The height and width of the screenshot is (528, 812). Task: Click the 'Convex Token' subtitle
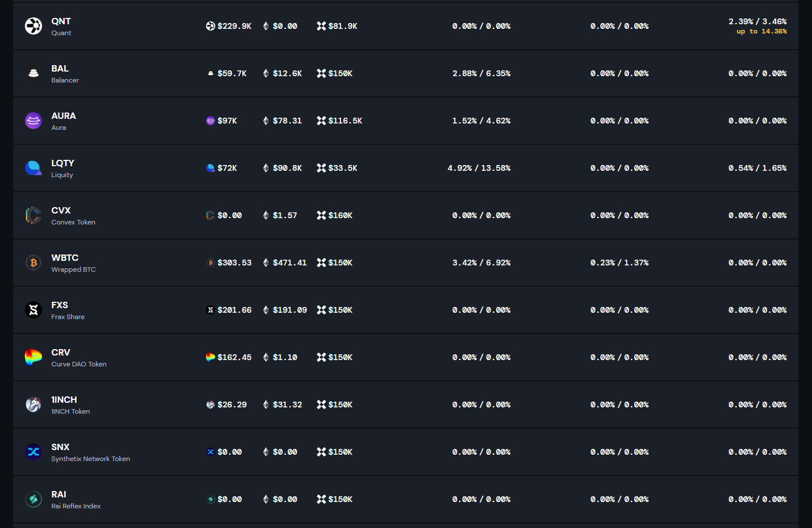pos(73,222)
